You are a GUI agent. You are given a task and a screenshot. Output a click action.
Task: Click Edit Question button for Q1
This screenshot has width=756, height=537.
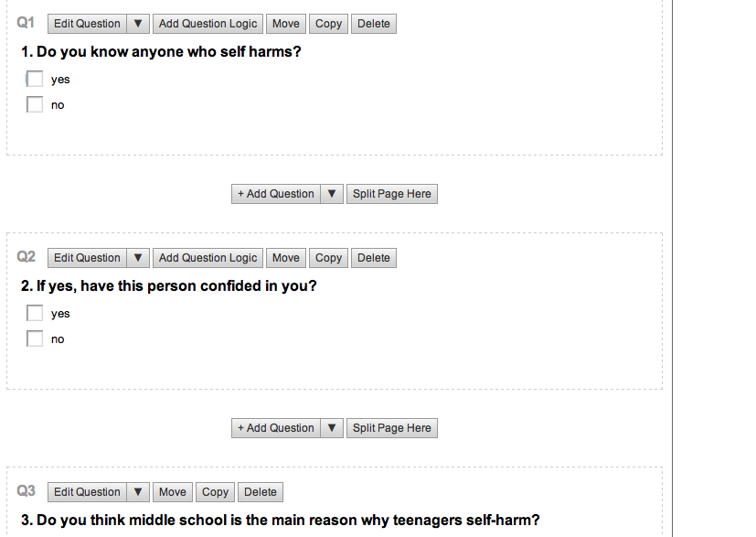tap(87, 24)
